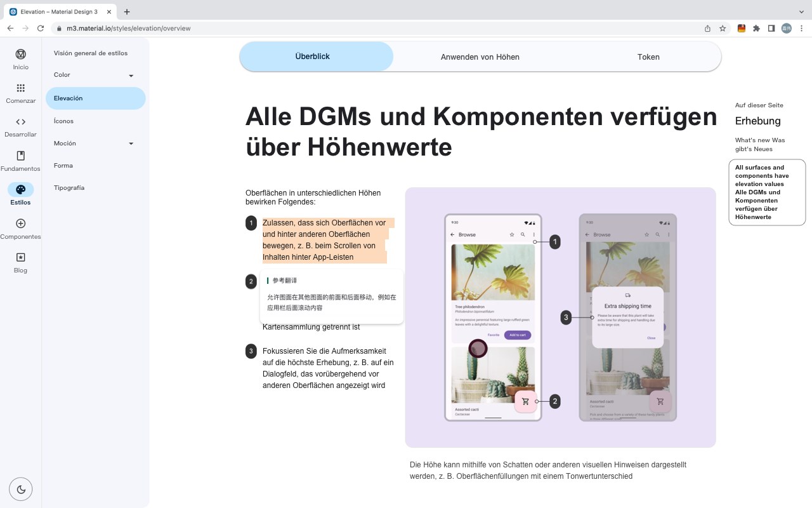Image resolution: width=812 pixels, height=508 pixels.
Task: Toggle the browser side panel
Action: (x=771, y=28)
